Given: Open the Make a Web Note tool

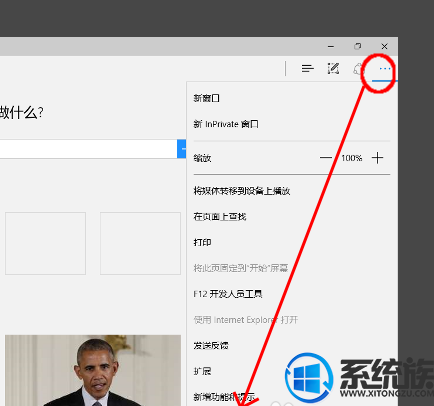Looking at the screenshot, I should [333, 69].
